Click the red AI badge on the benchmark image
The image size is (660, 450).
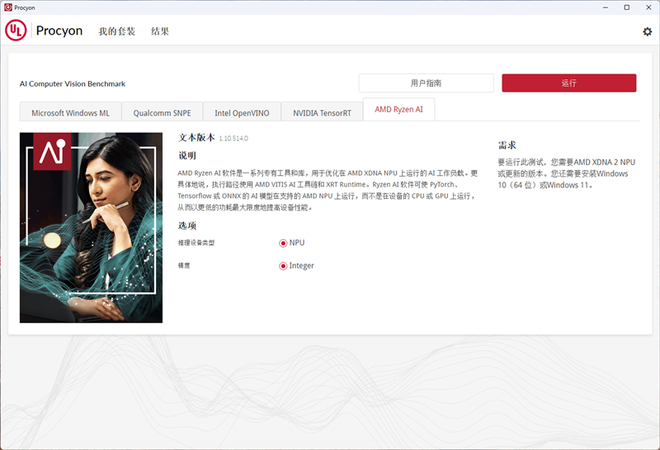(52, 152)
